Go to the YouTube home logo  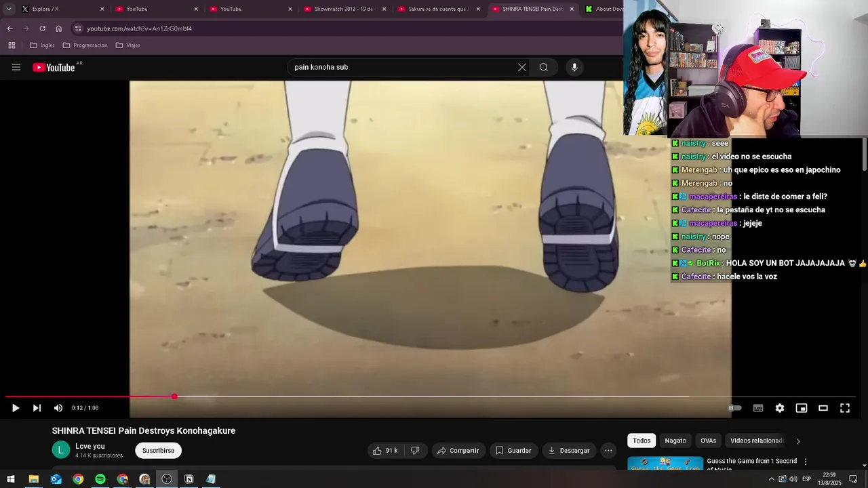pyautogui.click(x=54, y=67)
